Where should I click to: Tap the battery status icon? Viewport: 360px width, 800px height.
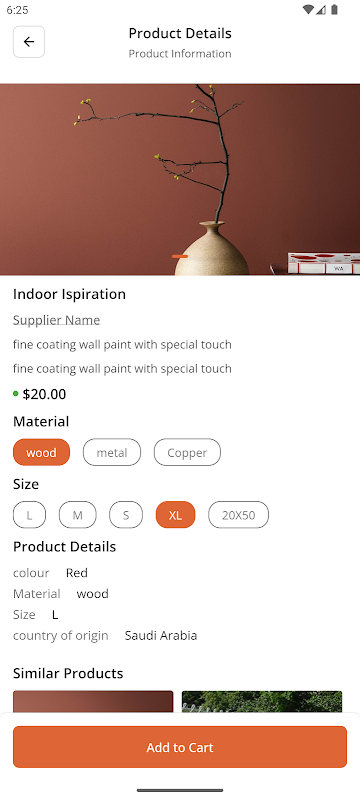coord(335,10)
